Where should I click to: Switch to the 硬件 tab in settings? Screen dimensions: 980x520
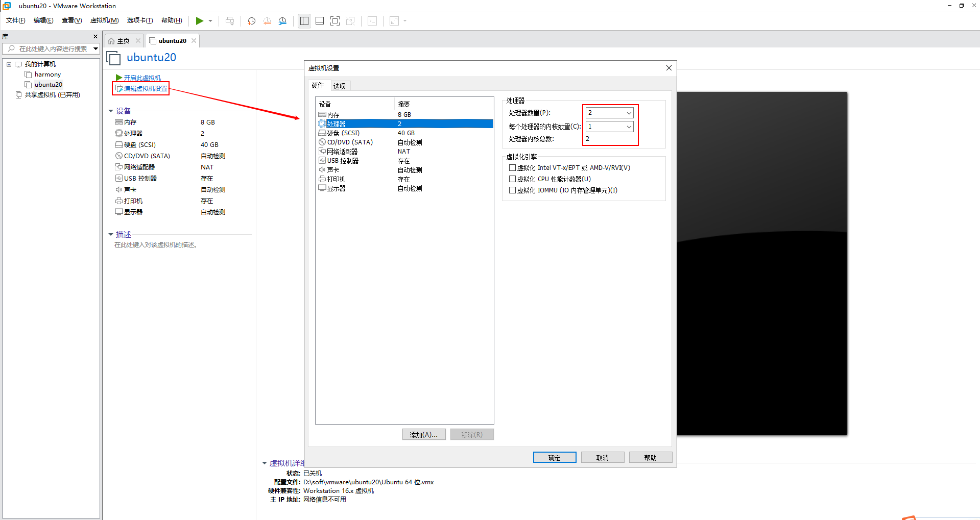click(318, 86)
